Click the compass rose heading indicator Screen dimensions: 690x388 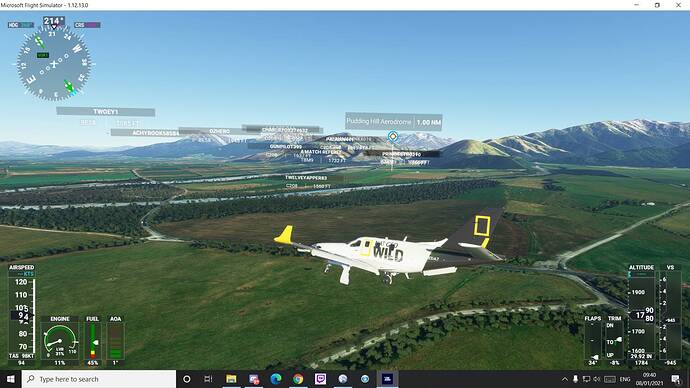54,64
